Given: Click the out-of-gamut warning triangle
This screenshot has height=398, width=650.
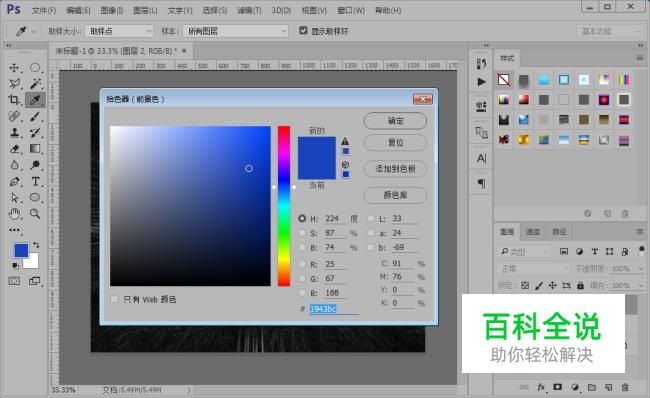Looking at the screenshot, I should [345, 141].
